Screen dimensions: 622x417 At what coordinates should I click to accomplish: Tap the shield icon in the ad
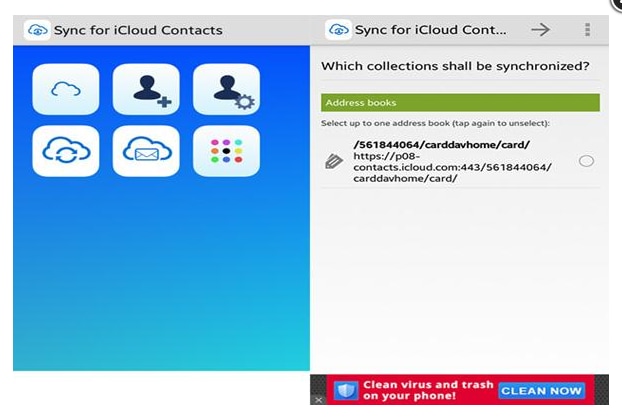[346, 390]
